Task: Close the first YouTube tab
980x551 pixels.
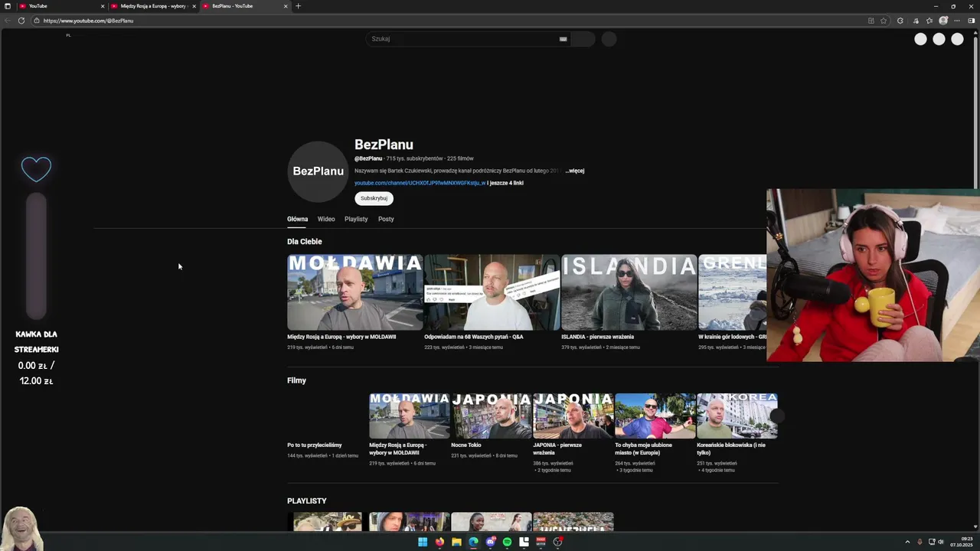Action: click(103, 6)
